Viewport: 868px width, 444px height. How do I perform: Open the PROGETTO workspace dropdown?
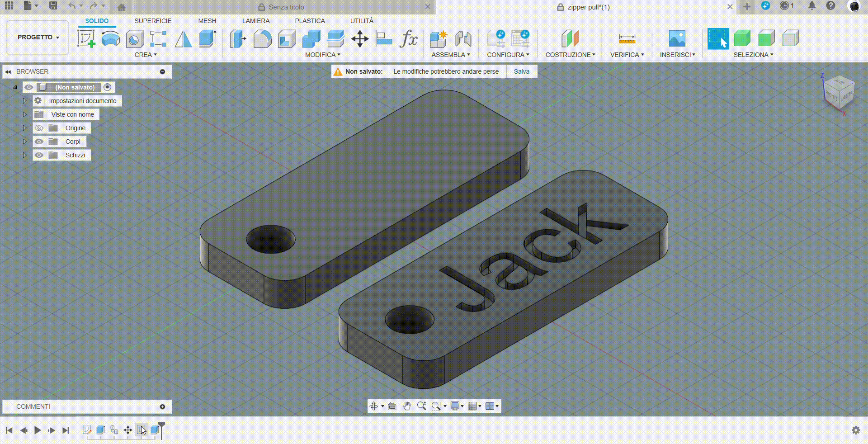[x=38, y=37]
